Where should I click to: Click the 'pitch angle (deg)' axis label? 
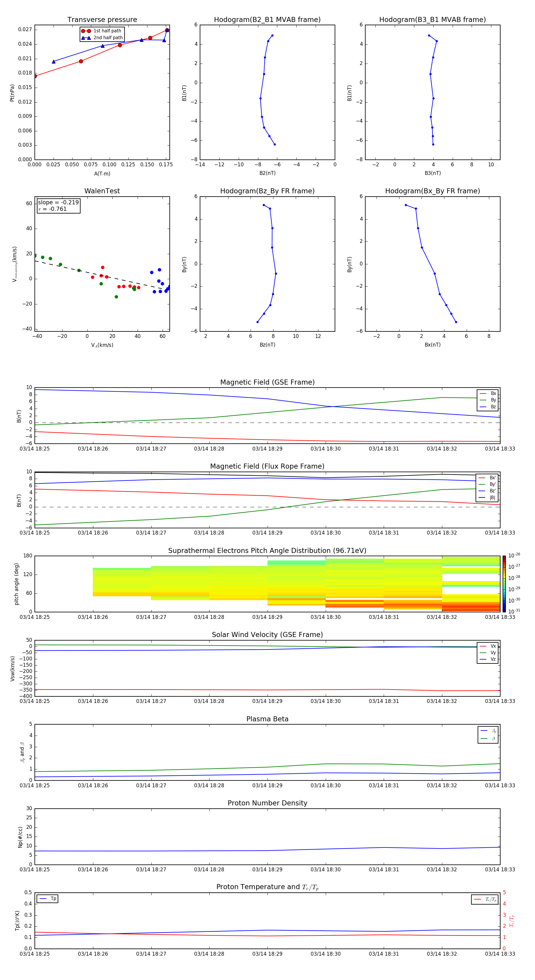point(16,584)
